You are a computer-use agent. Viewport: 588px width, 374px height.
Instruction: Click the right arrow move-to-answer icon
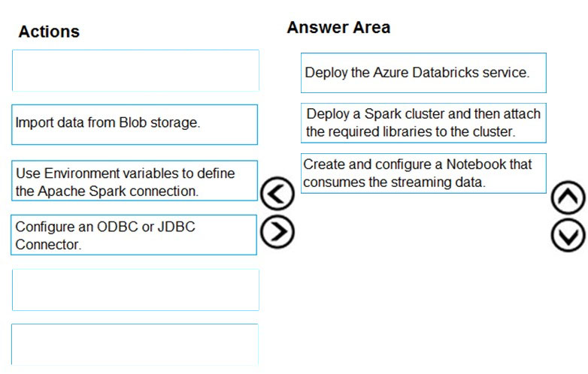click(x=277, y=231)
